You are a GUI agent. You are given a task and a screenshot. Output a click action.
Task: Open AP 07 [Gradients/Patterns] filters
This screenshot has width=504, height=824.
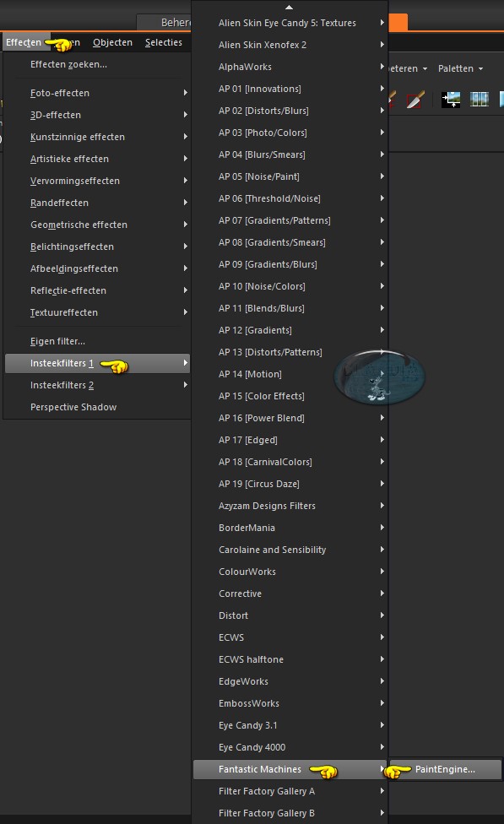[290, 220]
